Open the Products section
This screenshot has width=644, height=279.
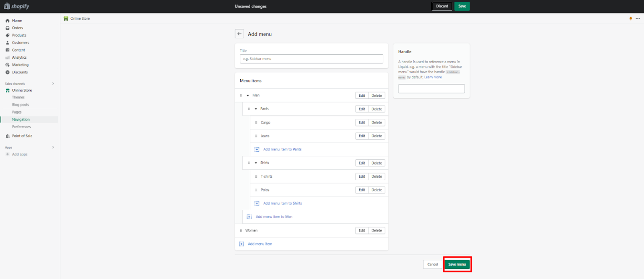[7, 35]
